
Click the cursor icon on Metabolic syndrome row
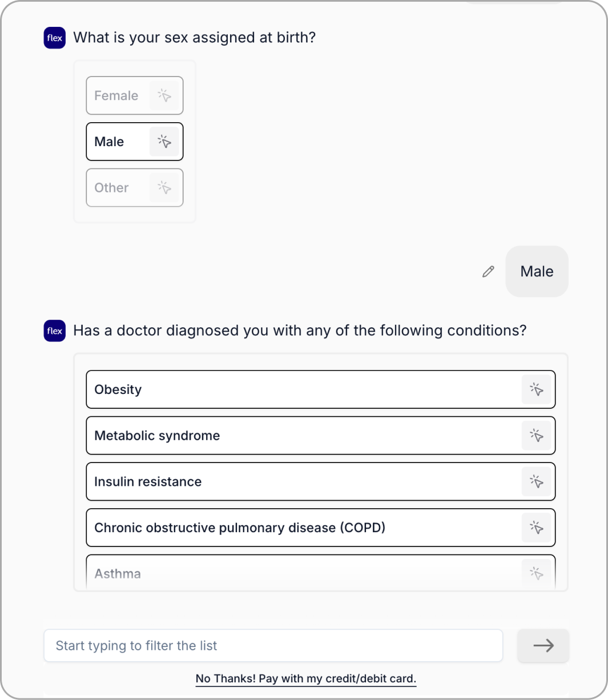coord(536,436)
